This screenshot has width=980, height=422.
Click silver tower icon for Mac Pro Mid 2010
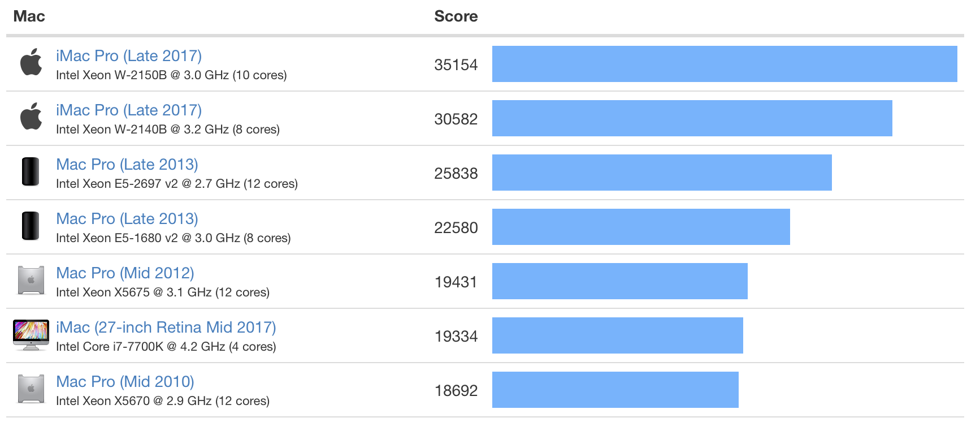click(x=31, y=389)
